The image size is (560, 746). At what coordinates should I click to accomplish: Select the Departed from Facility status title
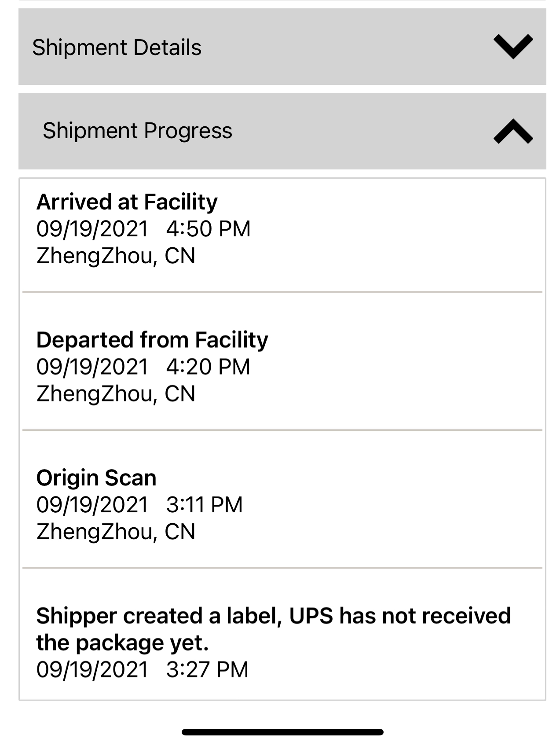point(152,340)
